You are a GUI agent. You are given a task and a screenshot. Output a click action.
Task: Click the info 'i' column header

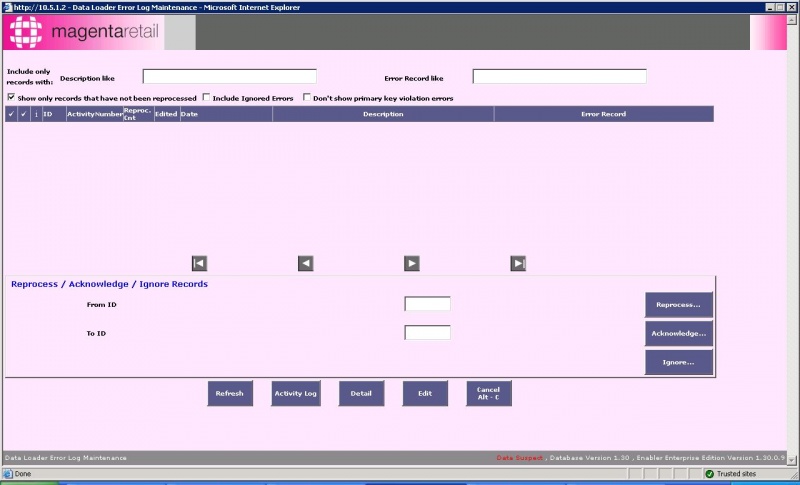pos(36,114)
